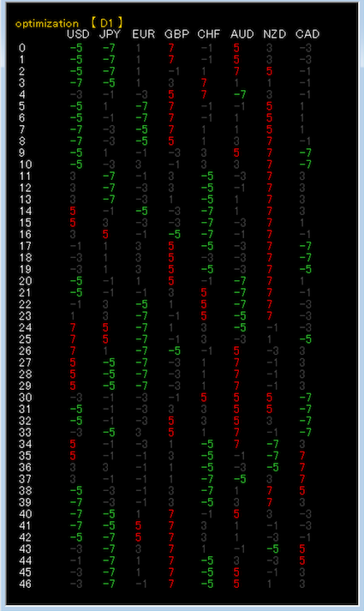The height and width of the screenshot is (611, 364).
Task: Click the red 5 CAD value in row 44
Action: tap(302, 560)
